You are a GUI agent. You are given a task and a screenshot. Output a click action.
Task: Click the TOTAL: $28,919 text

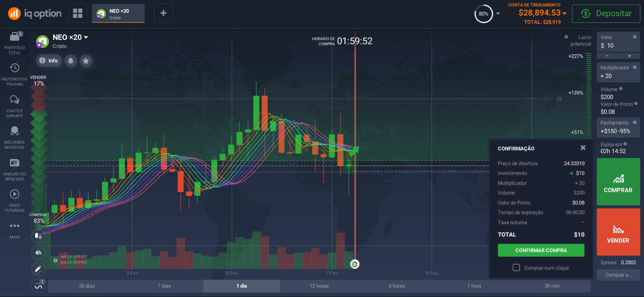pos(542,22)
